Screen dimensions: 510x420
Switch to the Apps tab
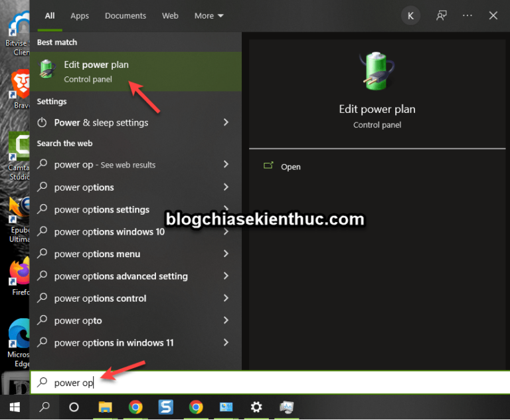pos(80,15)
